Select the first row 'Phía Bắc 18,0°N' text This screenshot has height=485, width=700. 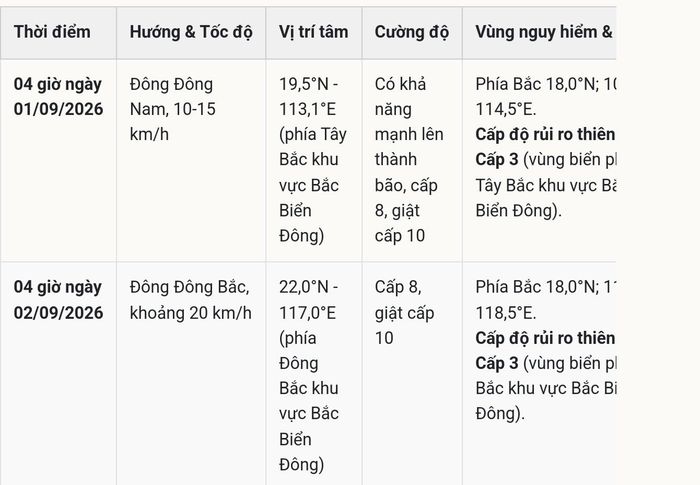(535, 84)
